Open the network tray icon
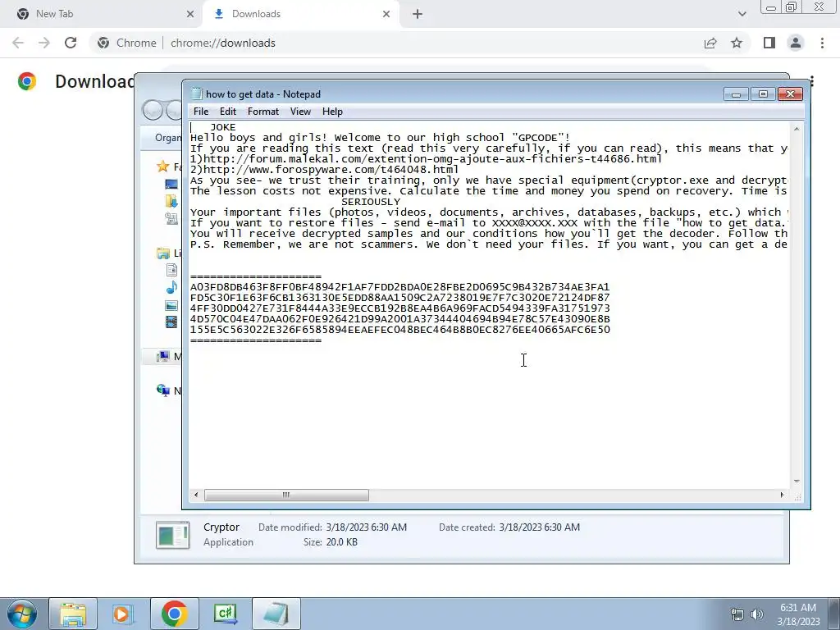Viewport: 840px width, 630px height. (x=737, y=614)
